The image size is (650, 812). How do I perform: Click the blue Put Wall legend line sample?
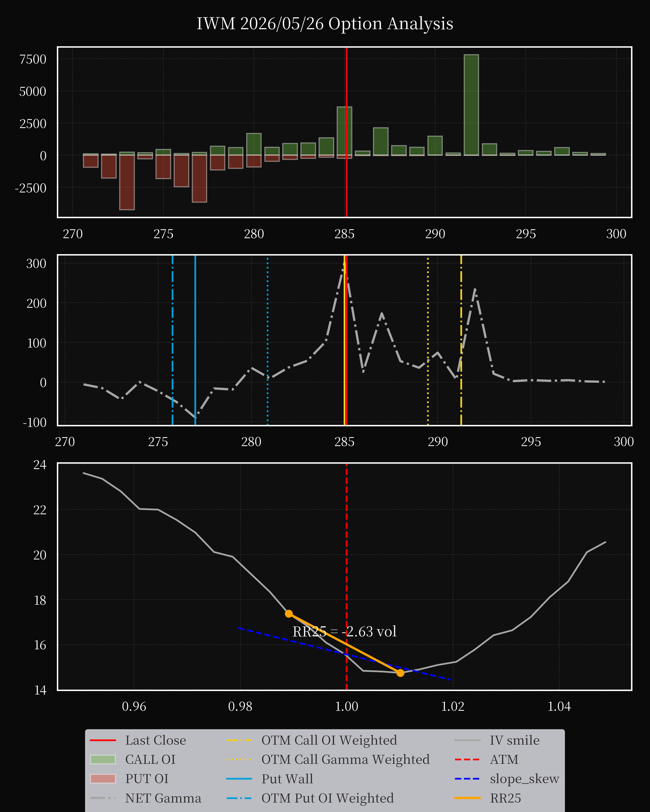coord(239,779)
